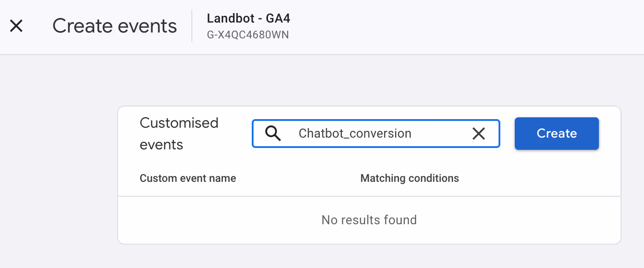Click the magnifier search icon

pos(273,133)
